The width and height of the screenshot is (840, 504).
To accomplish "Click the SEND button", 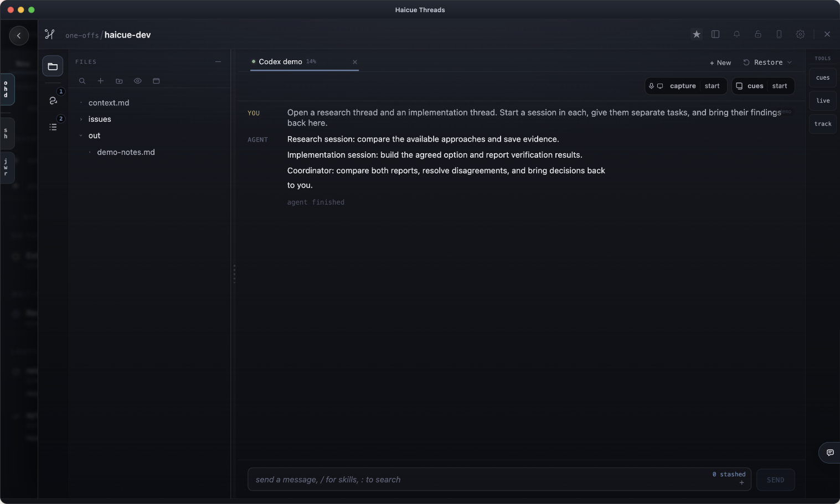I will (775, 480).
